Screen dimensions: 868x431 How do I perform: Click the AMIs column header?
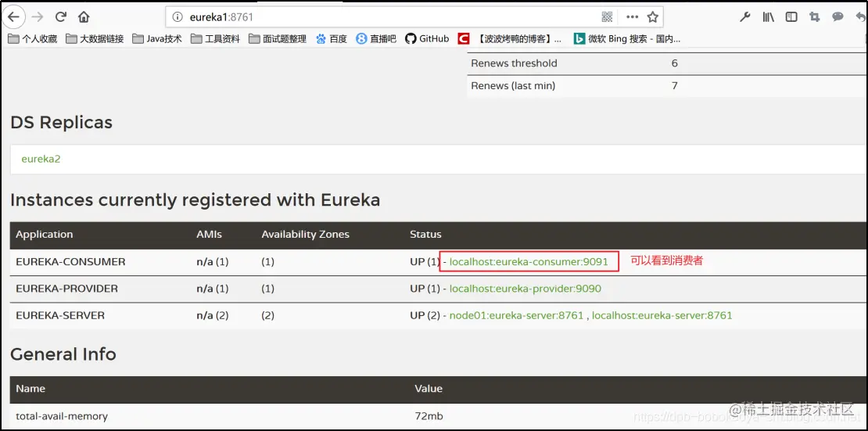click(210, 235)
